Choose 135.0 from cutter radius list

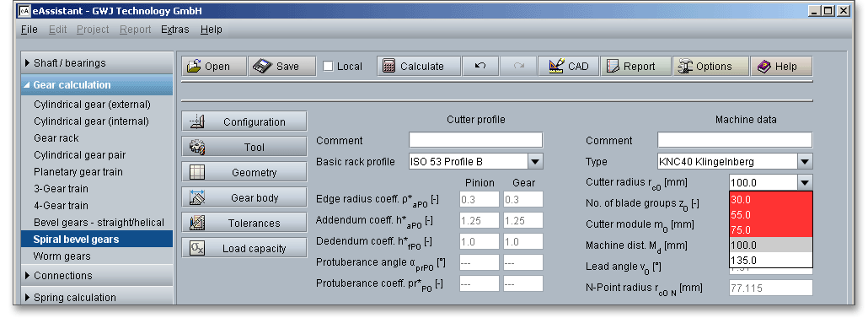pos(770,261)
